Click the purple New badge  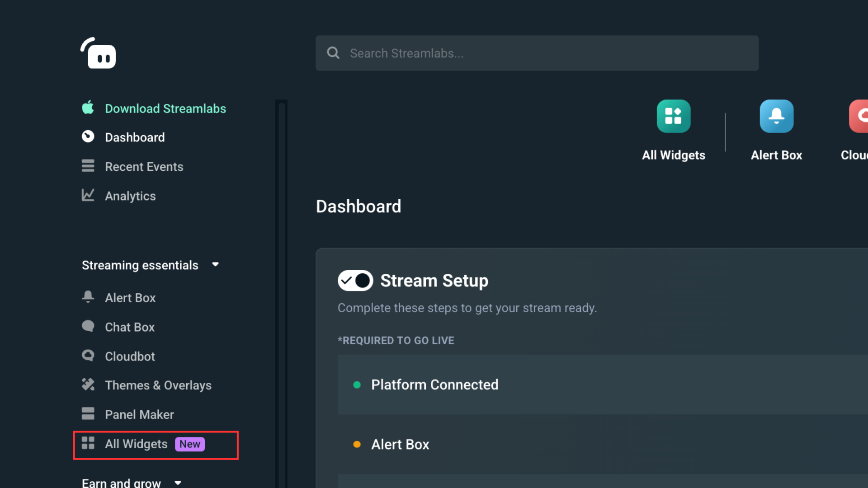point(190,444)
